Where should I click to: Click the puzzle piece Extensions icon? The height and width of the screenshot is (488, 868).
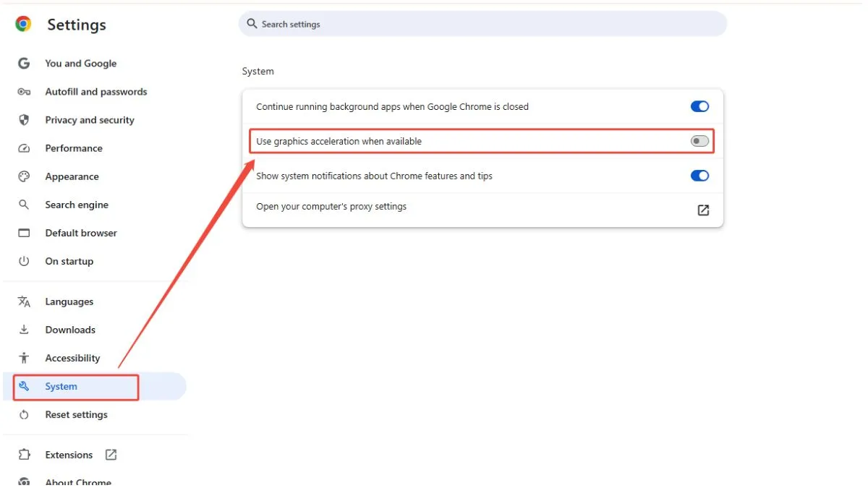tap(24, 455)
